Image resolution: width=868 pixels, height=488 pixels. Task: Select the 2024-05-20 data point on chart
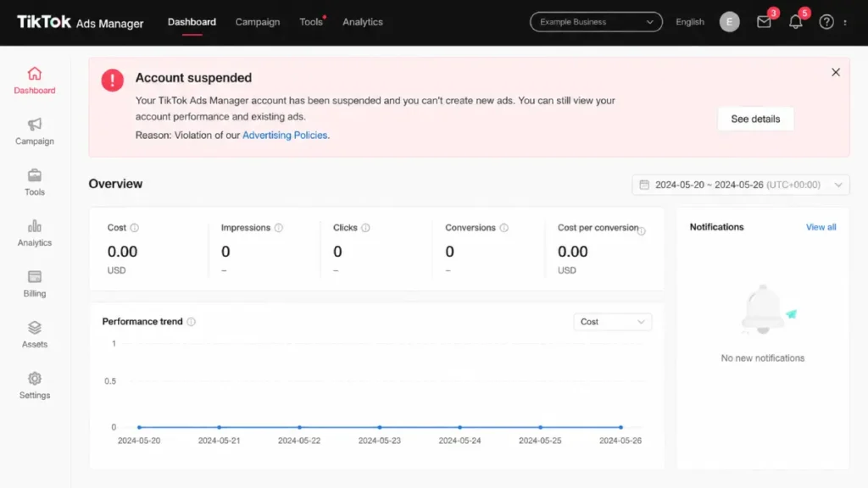[x=140, y=427]
